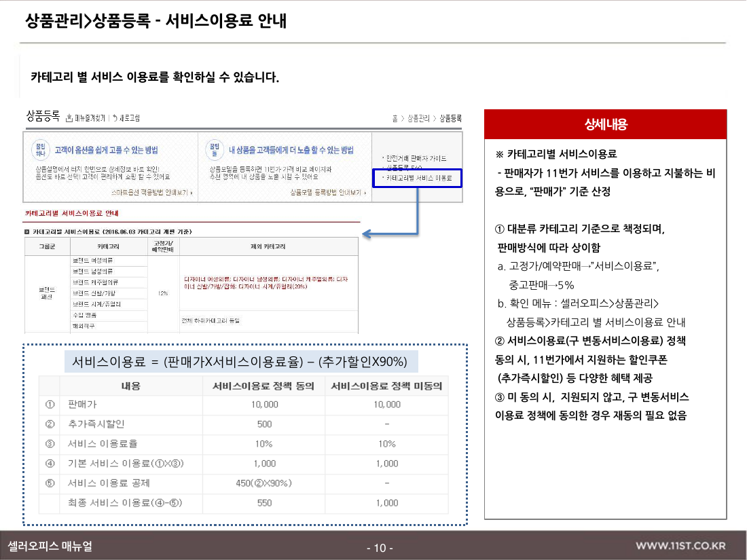Click the 서비스이용료 formula banner

tap(242, 362)
